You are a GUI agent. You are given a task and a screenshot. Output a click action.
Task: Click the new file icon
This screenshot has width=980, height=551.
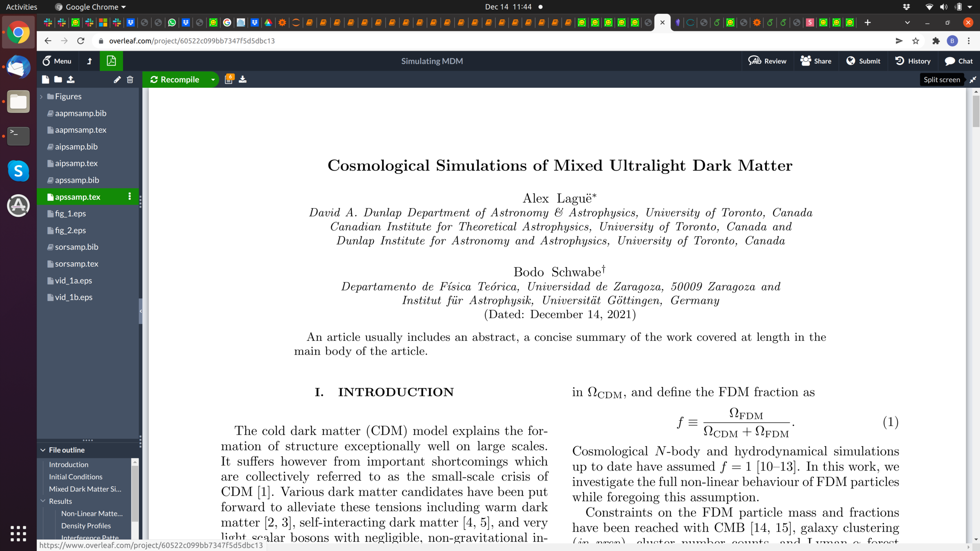(x=45, y=80)
